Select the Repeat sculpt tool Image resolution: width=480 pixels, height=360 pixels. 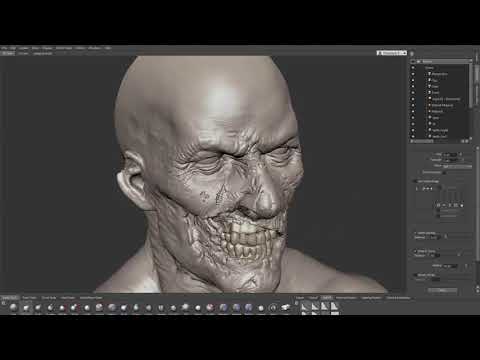click(x=99, y=308)
